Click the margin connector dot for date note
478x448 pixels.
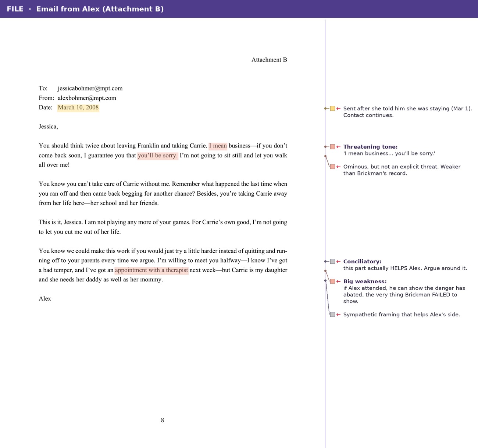point(325,109)
